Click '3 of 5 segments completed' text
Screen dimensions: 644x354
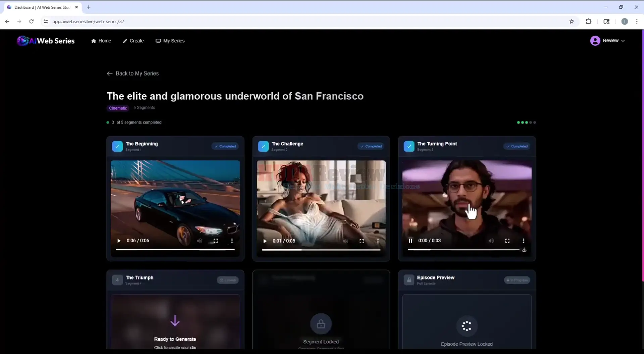137,122
